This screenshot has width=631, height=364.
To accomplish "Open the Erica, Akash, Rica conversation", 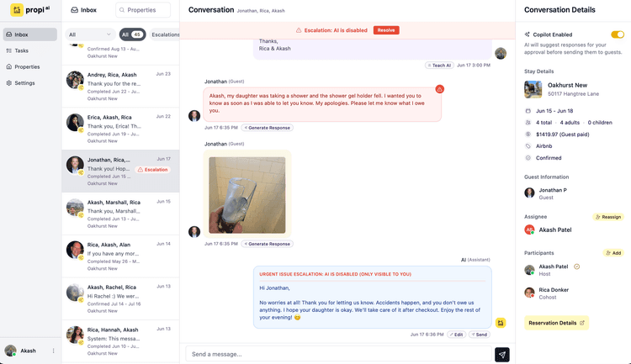I will tap(120, 129).
